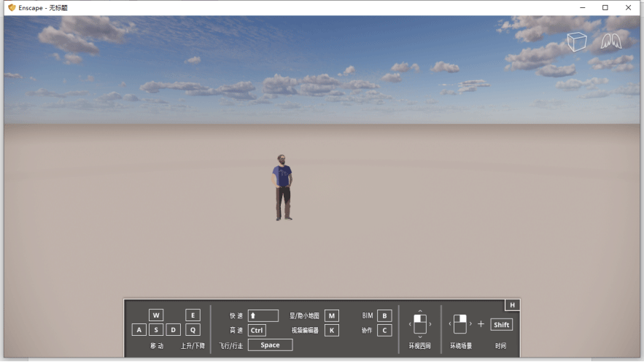Click the C collaboration key

(x=384, y=330)
